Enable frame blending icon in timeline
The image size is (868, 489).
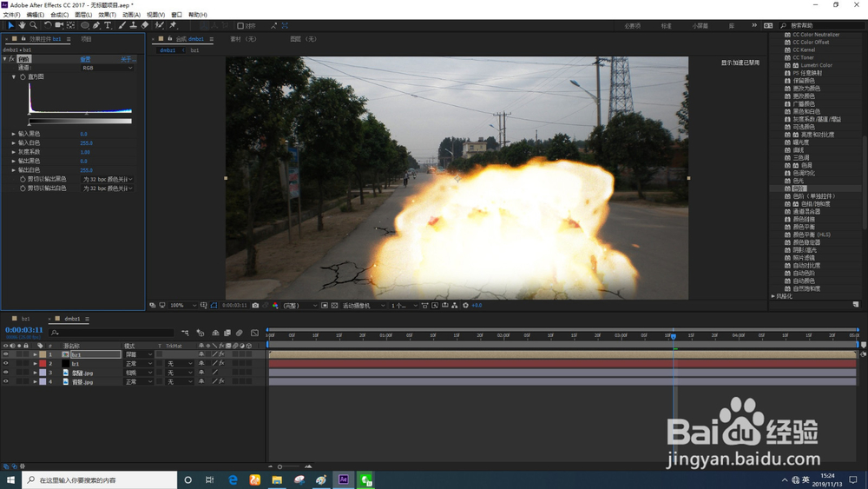click(227, 333)
